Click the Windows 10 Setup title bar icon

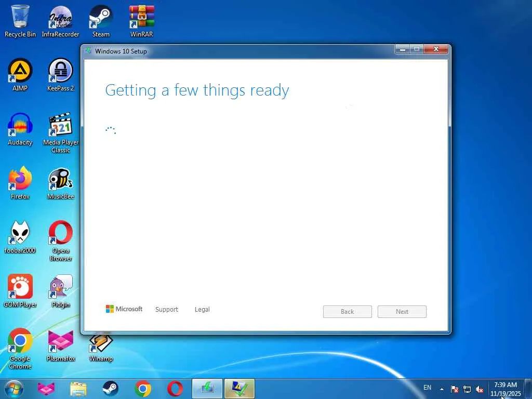88,51
